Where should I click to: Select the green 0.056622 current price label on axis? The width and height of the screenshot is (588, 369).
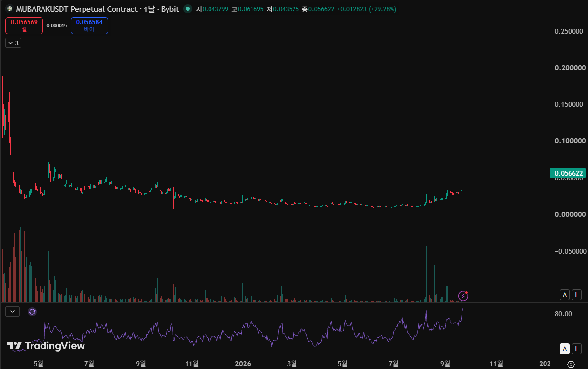[x=568, y=173]
